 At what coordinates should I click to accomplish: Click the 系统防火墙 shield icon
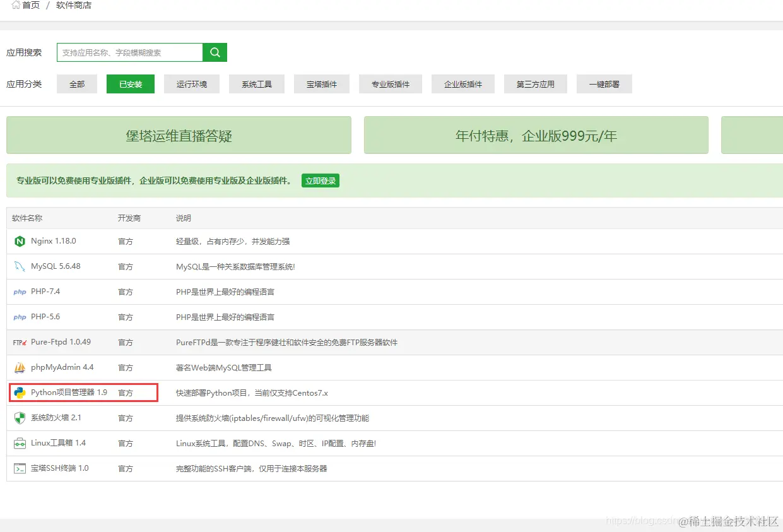pyautogui.click(x=20, y=417)
